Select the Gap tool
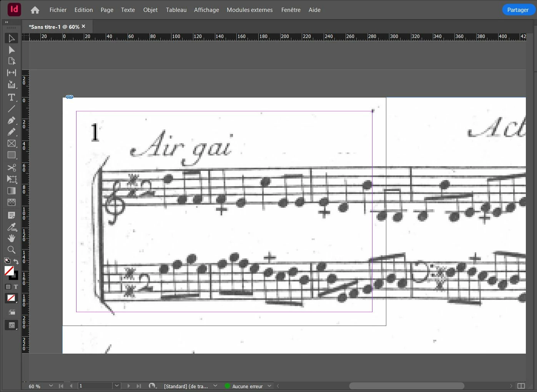The width and height of the screenshot is (537, 392). [12, 73]
